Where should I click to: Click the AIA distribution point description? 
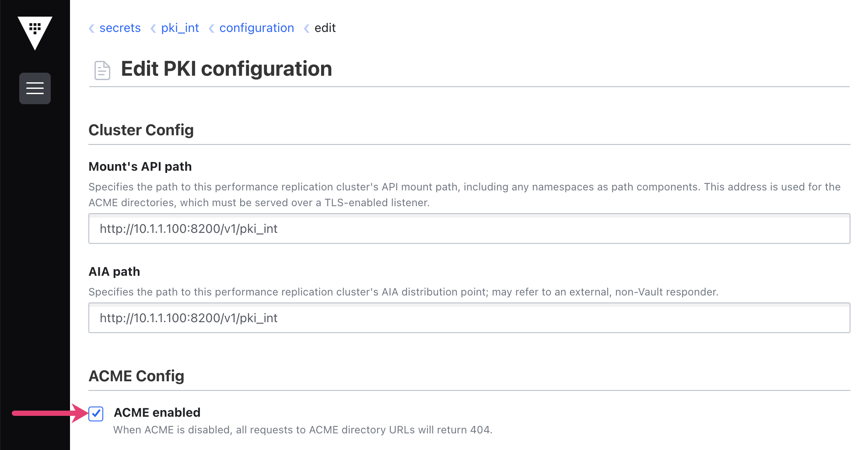tap(403, 292)
